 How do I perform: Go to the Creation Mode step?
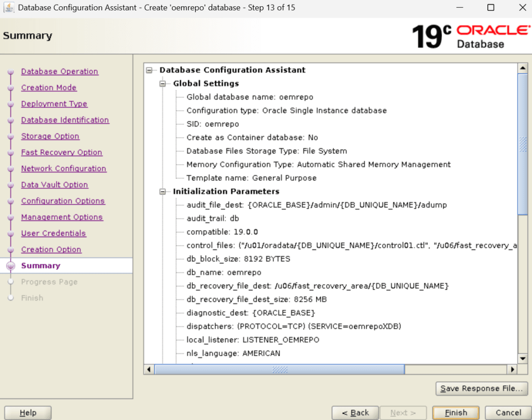coord(49,87)
